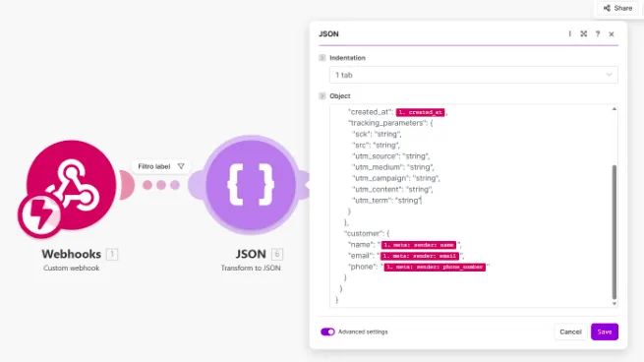Open help for JSON dialog
This screenshot has width=644, height=362.
pos(598,33)
